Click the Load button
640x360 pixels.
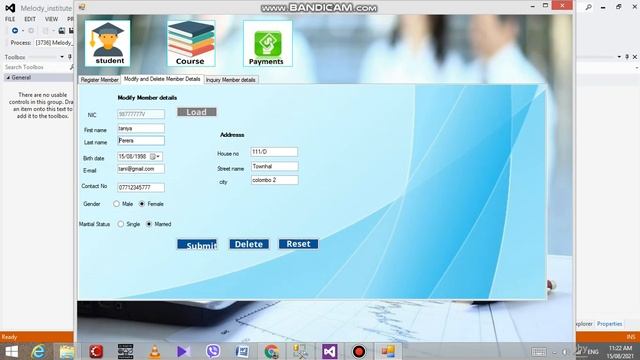197,112
